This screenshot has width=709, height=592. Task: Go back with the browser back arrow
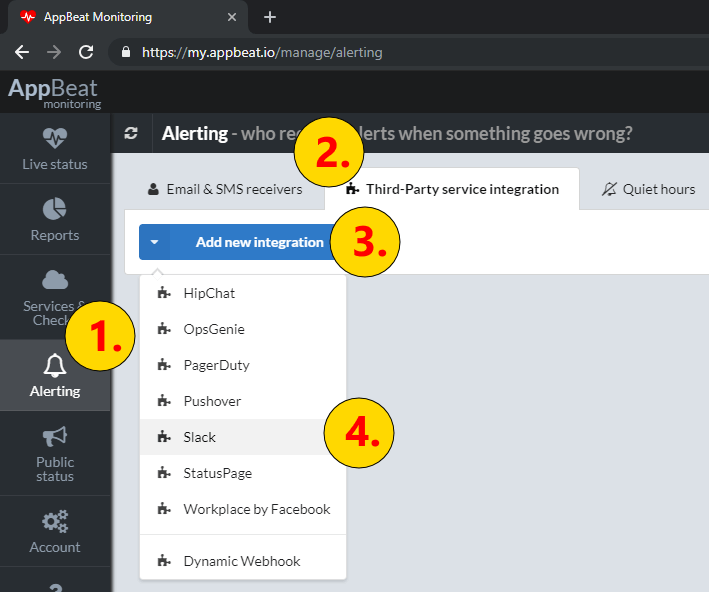22,52
